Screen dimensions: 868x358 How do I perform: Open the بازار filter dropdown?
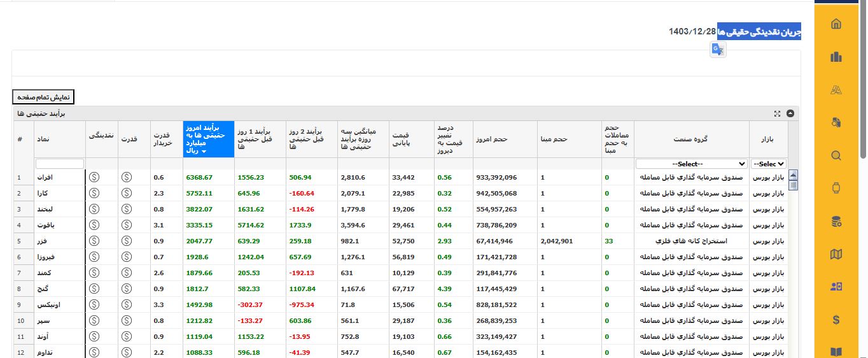tap(769, 164)
